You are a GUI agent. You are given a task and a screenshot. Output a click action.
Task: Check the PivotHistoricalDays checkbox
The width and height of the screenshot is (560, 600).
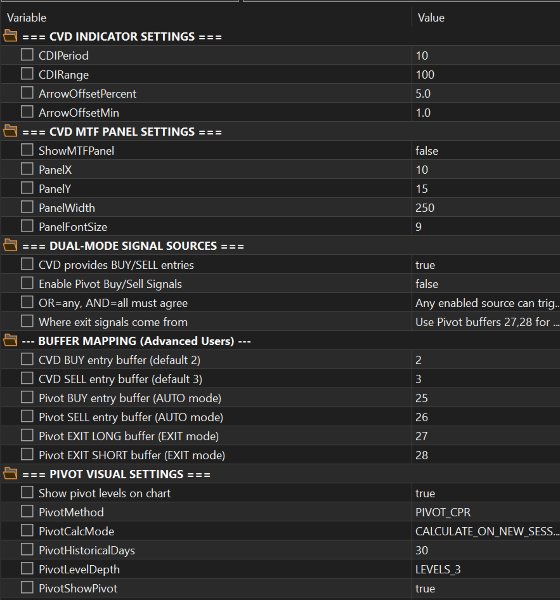(27, 549)
